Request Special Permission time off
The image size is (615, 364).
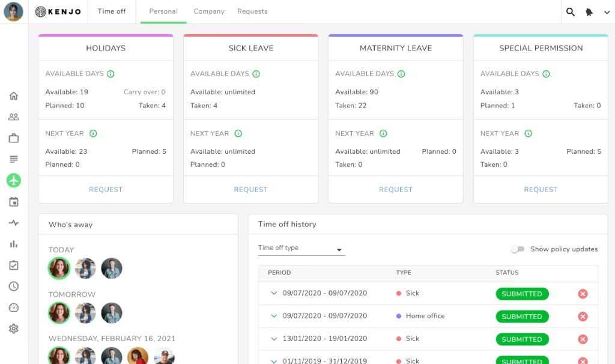pyautogui.click(x=541, y=189)
